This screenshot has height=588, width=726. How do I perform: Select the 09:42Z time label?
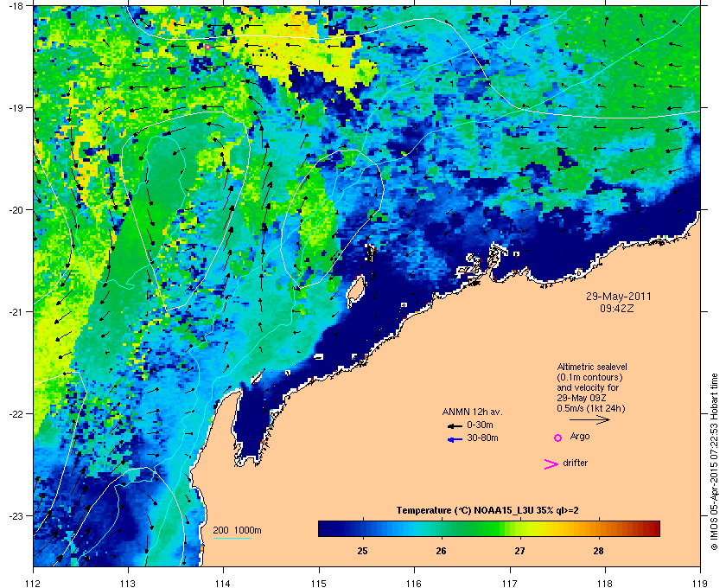coord(617,308)
